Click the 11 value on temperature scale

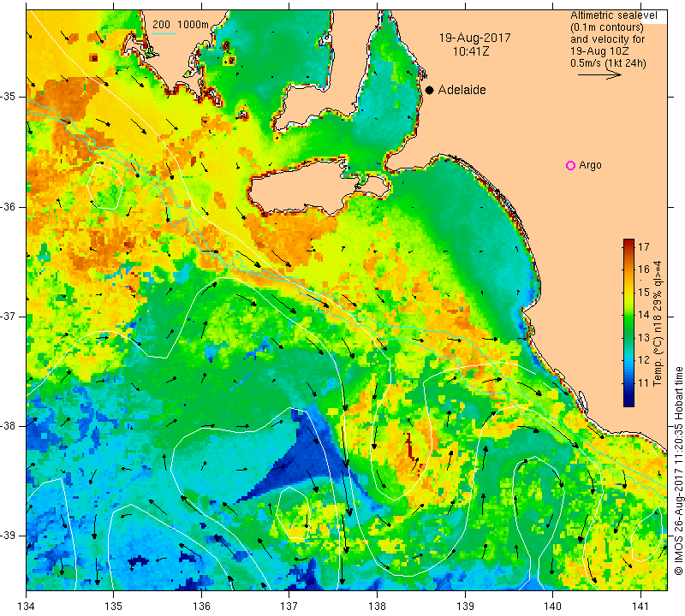(x=644, y=383)
